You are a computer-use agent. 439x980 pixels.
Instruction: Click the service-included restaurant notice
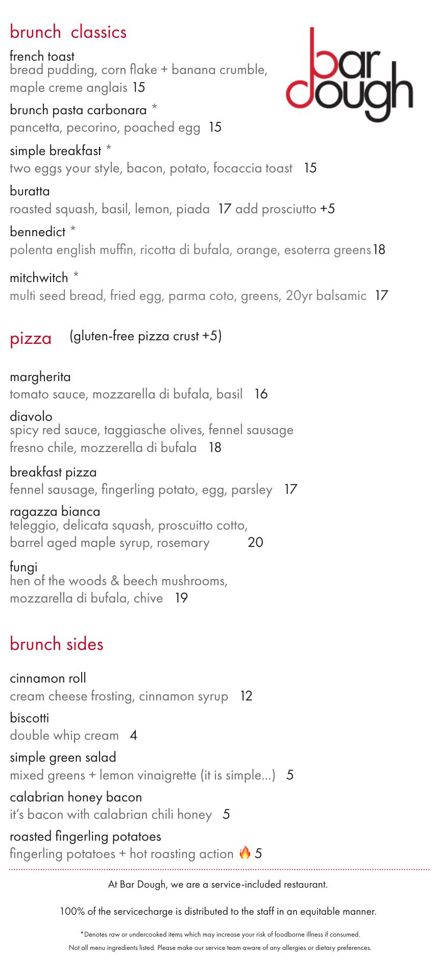[218, 884]
